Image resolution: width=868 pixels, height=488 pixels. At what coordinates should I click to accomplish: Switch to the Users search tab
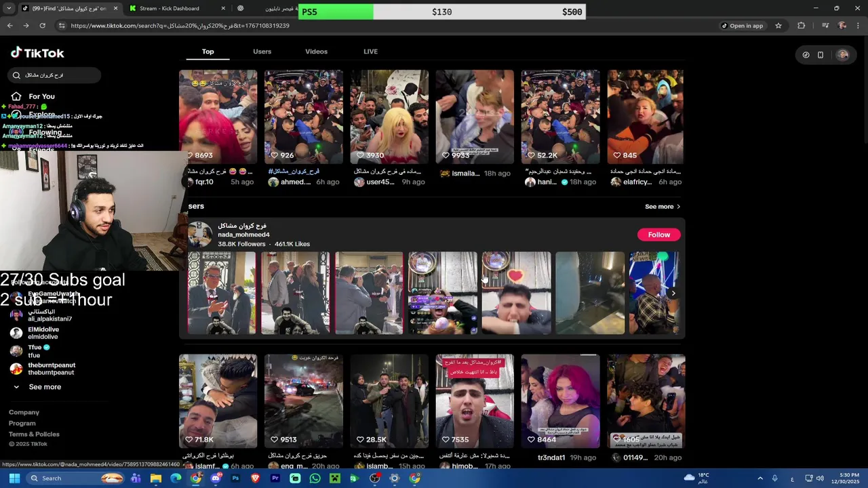[262, 52]
